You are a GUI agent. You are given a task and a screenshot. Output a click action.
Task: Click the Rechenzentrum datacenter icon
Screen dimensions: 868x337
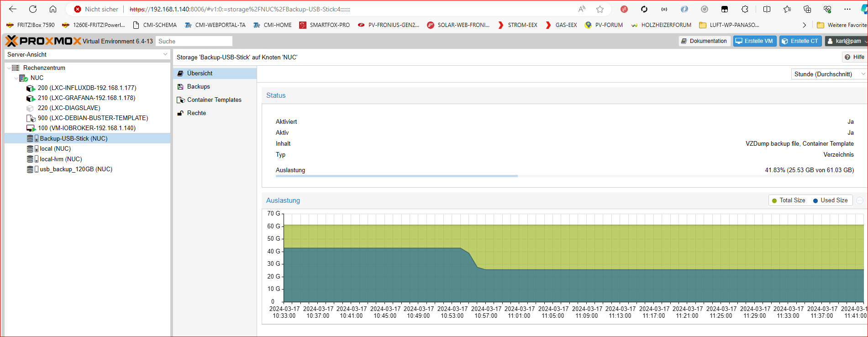click(x=16, y=68)
